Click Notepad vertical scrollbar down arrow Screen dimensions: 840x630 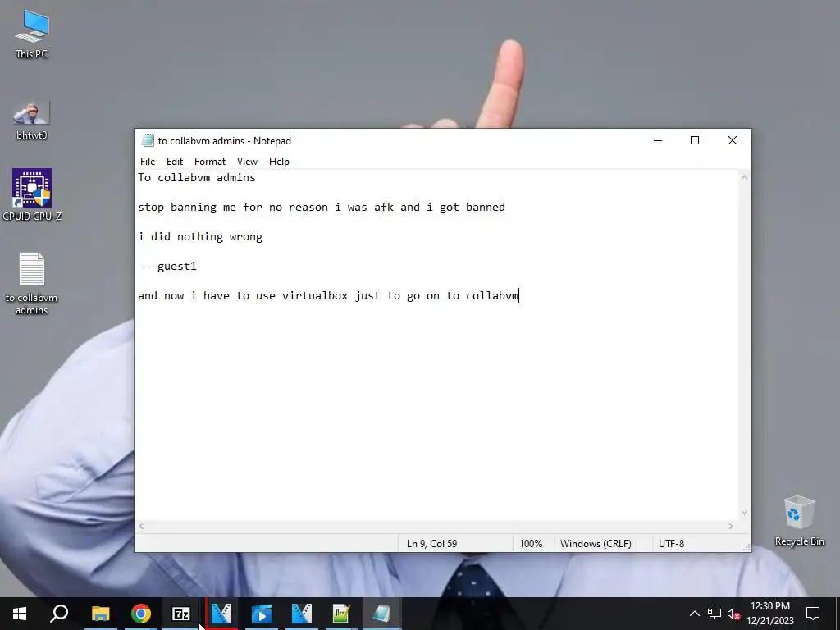[x=744, y=513]
